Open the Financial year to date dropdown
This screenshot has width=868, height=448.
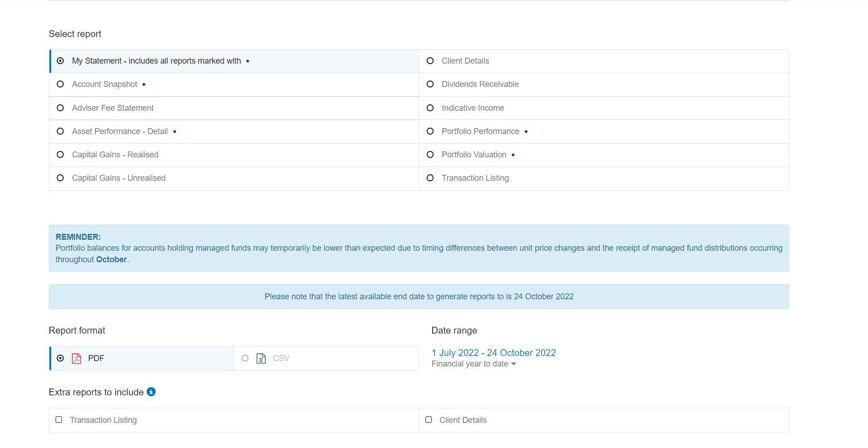[474, 364]
